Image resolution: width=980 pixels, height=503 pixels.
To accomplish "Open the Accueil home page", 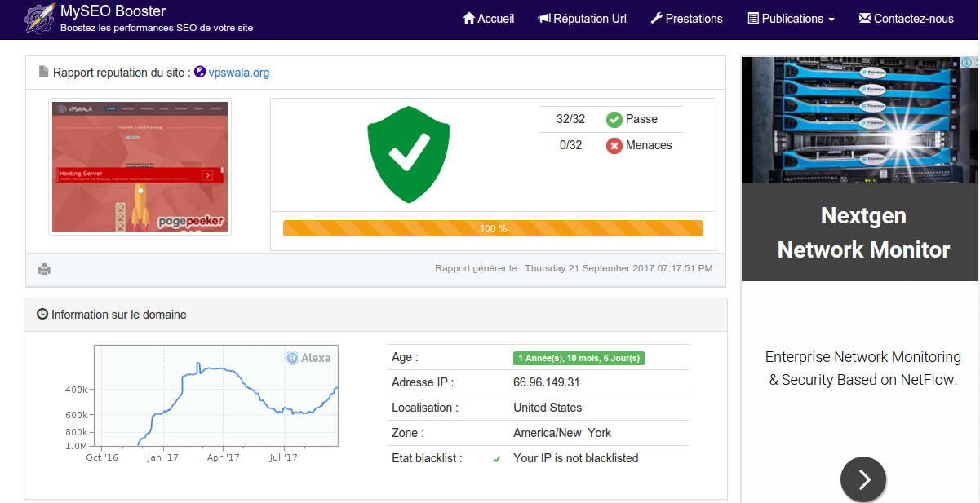I will (488, 19).
